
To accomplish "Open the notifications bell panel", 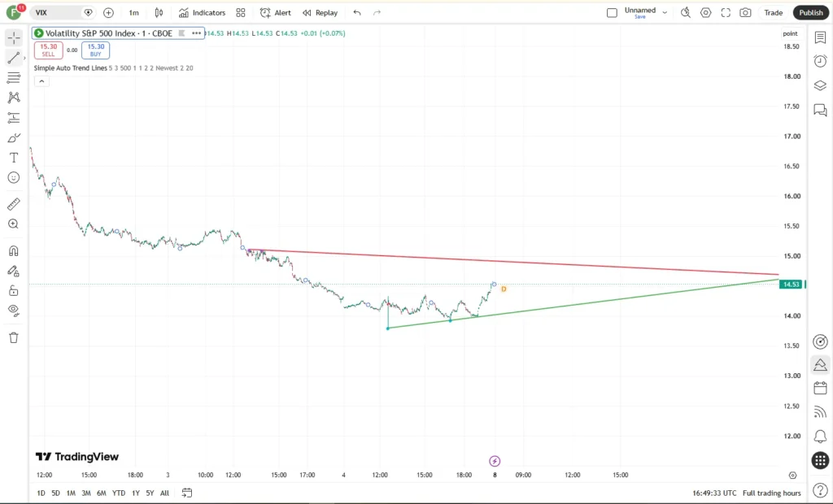I will 820,436.
